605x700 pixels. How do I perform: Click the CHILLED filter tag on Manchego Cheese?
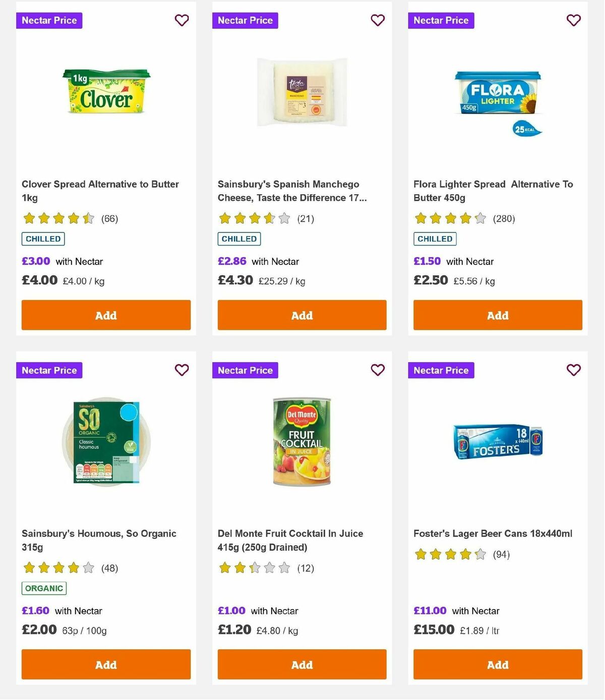tap(239, 239)
